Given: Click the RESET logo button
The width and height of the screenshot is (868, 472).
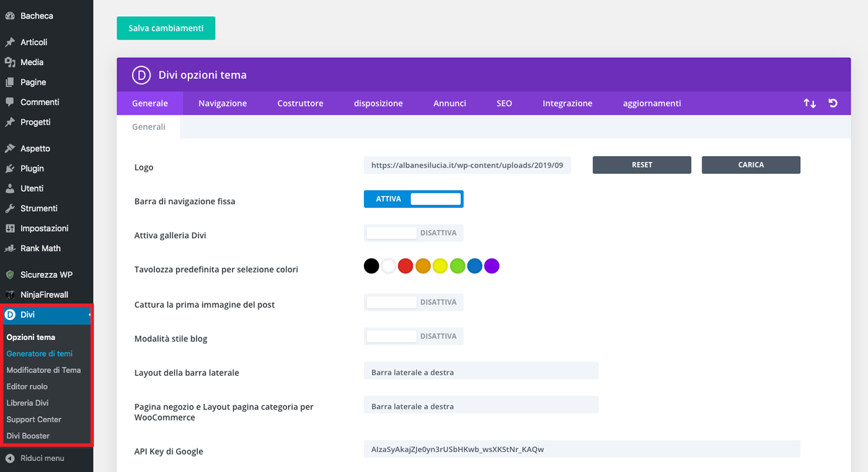Looking at the screenshot, I should pos(642,165).
